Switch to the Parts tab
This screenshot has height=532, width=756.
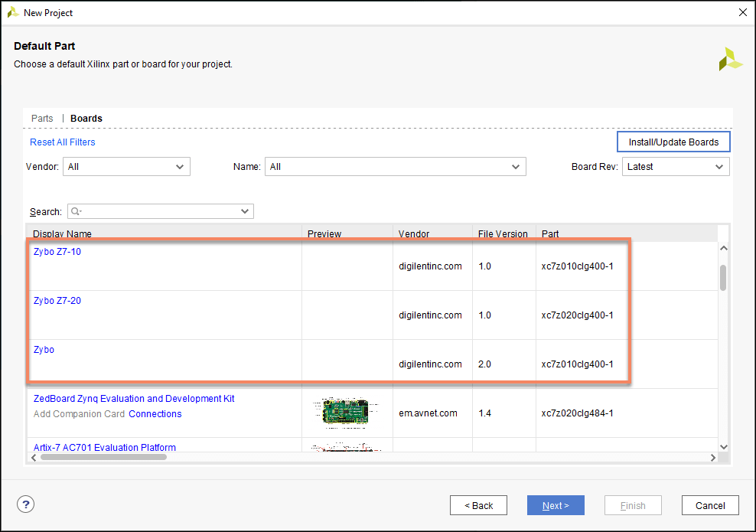pyautogui.click(x=42, y=118)
